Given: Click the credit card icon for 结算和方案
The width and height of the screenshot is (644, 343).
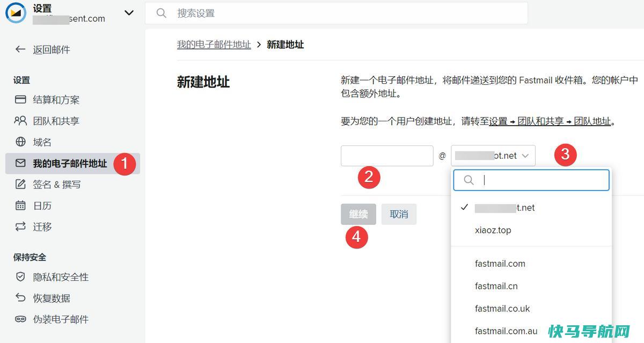Looking at the screenshot, I should point(20,100).
